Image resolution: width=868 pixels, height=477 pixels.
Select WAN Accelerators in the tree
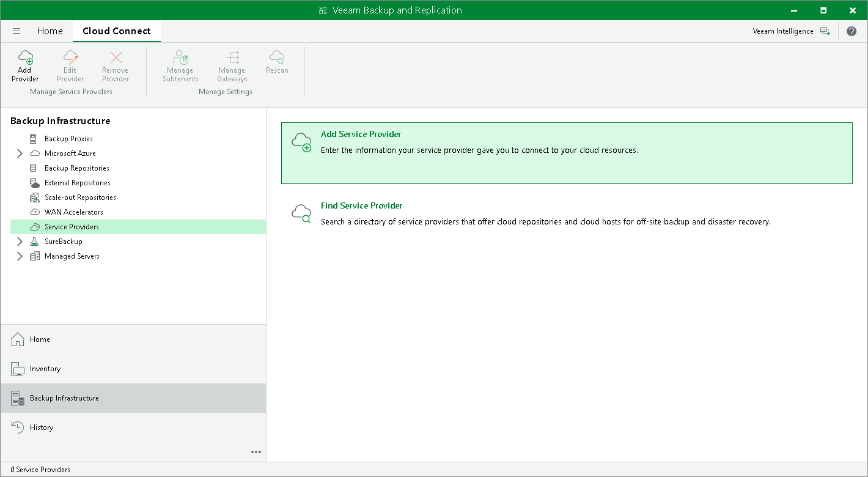click(74, 212)
